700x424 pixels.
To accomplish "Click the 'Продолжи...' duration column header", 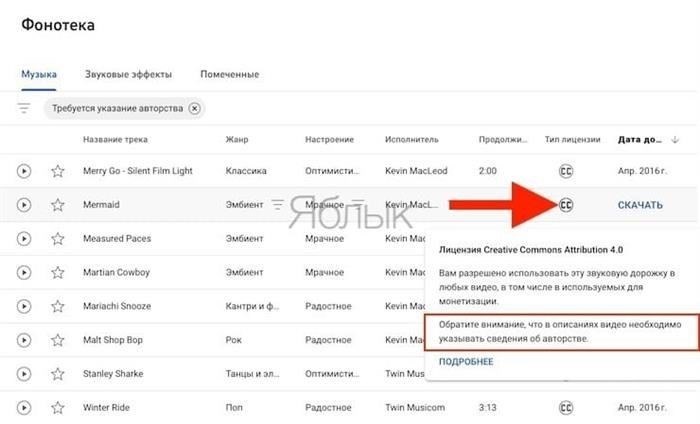I will (503, 140).
